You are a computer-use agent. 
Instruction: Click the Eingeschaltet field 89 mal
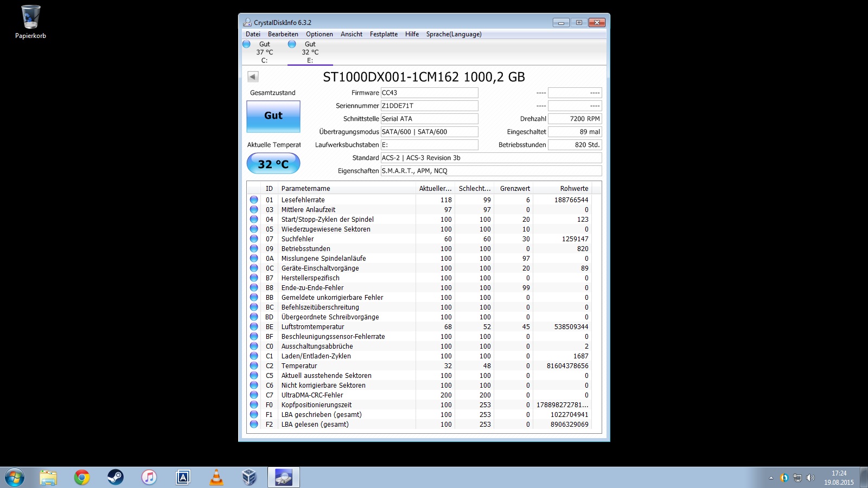coord(575,132)
